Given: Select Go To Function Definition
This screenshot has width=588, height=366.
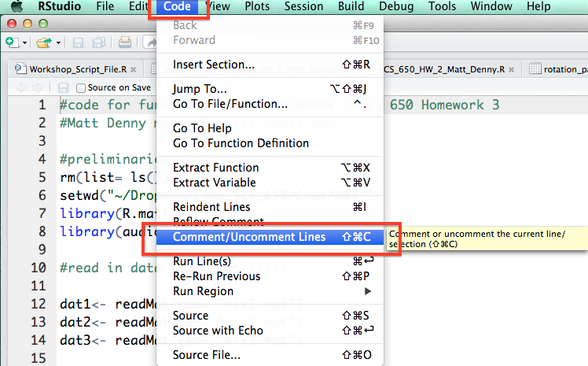Looking at the screenshot, I should 270,143.
